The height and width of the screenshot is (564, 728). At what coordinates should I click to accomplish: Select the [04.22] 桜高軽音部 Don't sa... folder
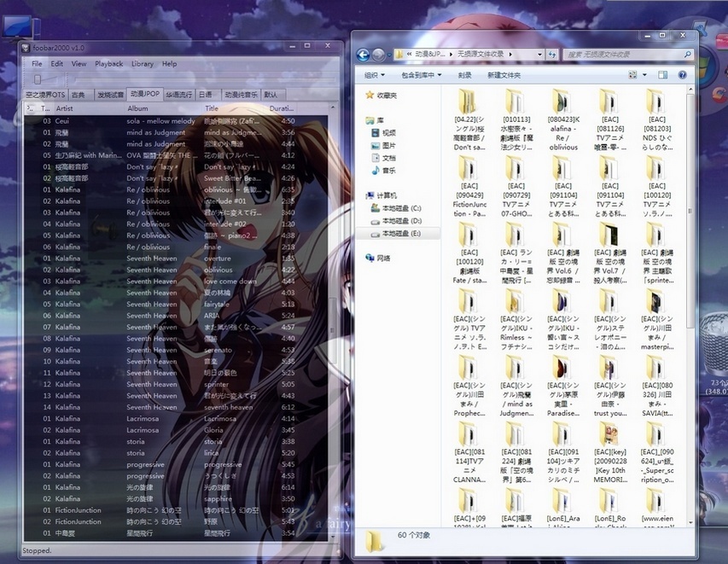coord(469,119)
